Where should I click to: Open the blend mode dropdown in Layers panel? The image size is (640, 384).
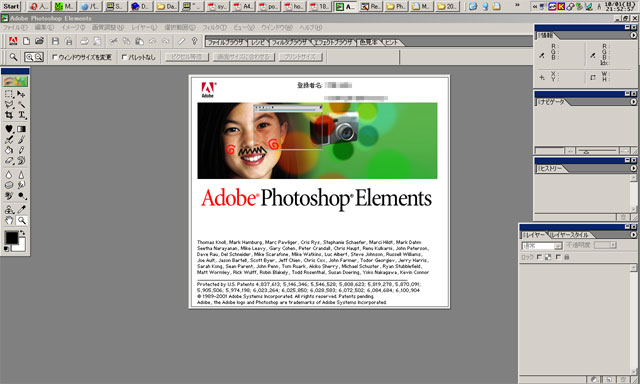click(x=542, y=246)
